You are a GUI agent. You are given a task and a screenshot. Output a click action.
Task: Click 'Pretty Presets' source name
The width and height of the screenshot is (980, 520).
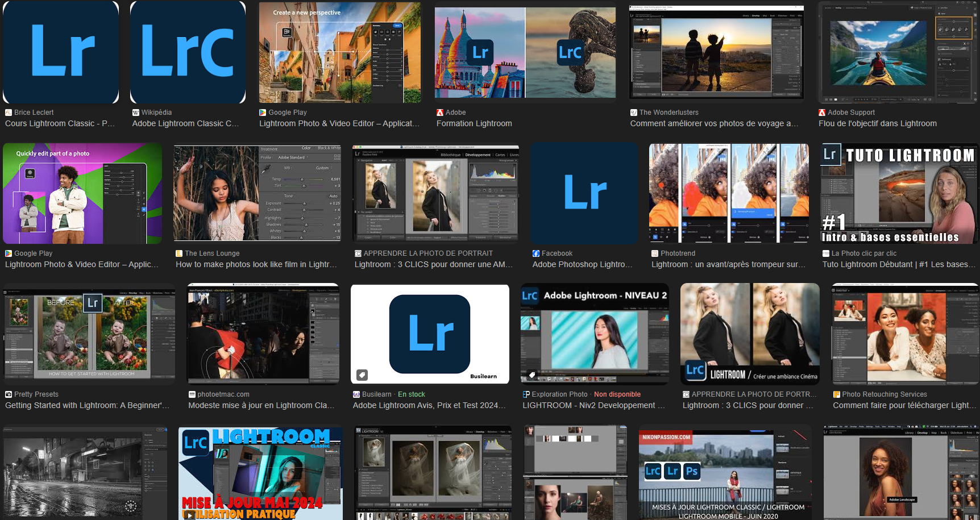click(x=36, y=394)
